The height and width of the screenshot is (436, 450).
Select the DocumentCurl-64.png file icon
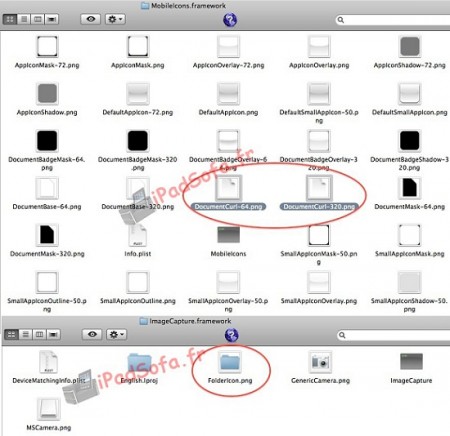tap(228, 188)
